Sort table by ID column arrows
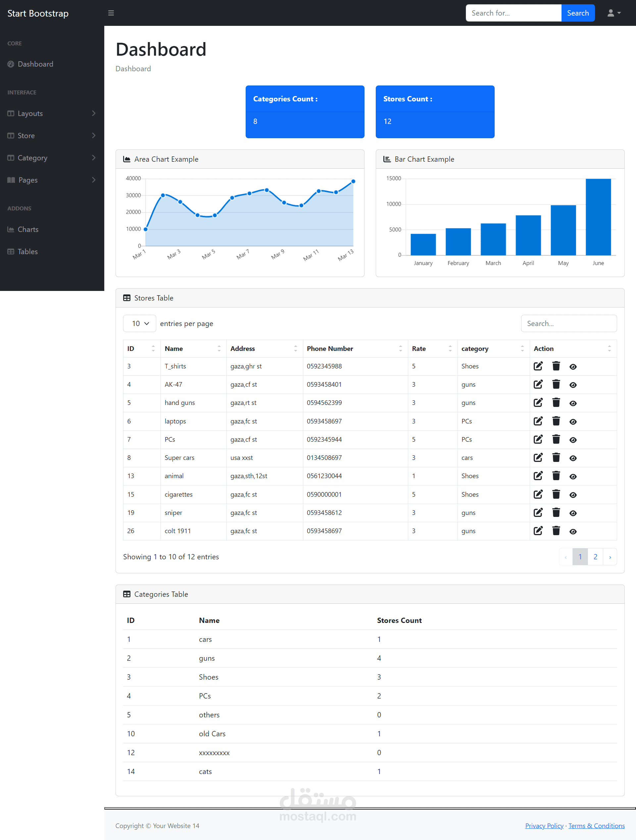Screen dimensions: 636x840 (x=153, y=349)
